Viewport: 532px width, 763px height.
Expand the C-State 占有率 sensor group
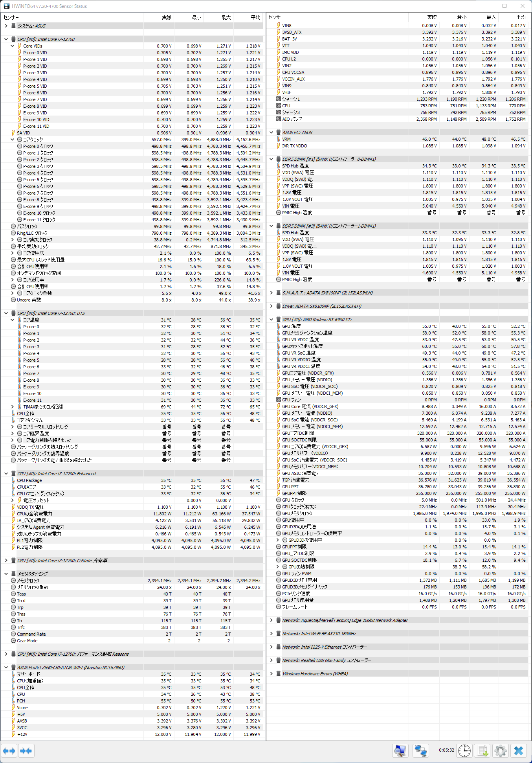6,561
